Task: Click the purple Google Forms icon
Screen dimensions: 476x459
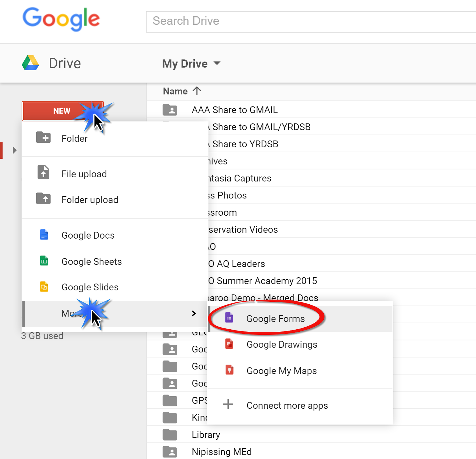Action: coord(229,318)
